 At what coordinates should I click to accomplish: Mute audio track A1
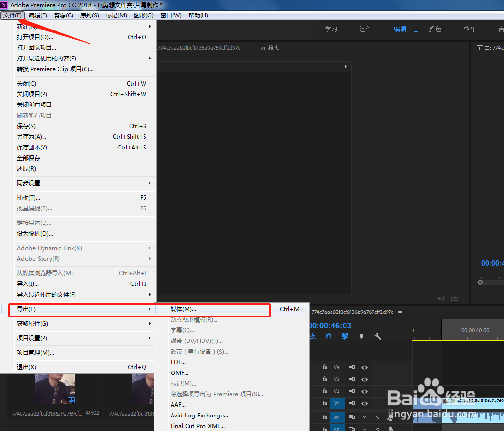pos(364,417)
